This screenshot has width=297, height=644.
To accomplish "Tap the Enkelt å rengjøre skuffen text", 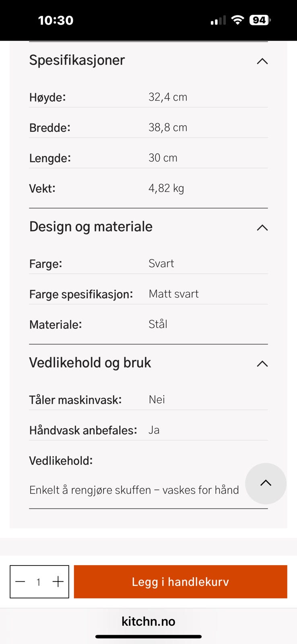I will (134, 490).
